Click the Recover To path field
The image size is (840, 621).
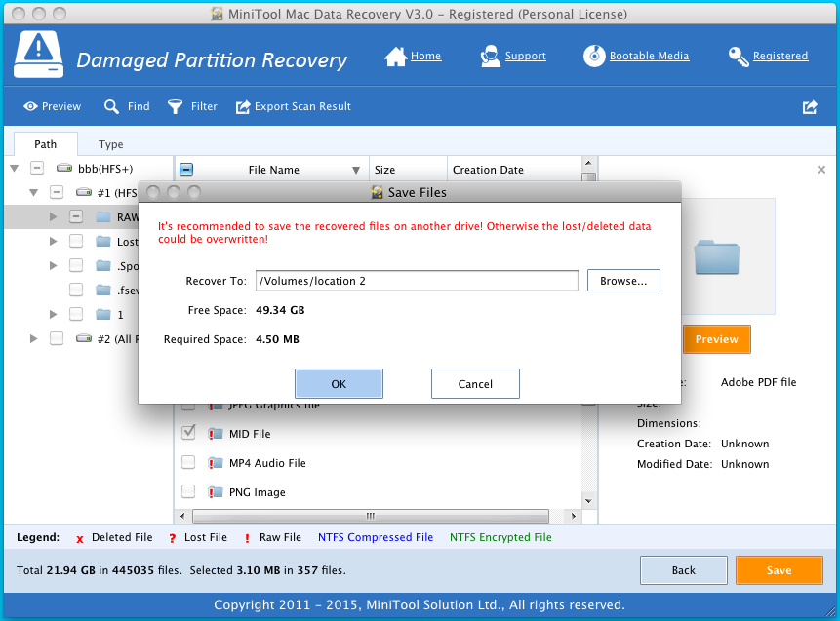click(417, 281)
